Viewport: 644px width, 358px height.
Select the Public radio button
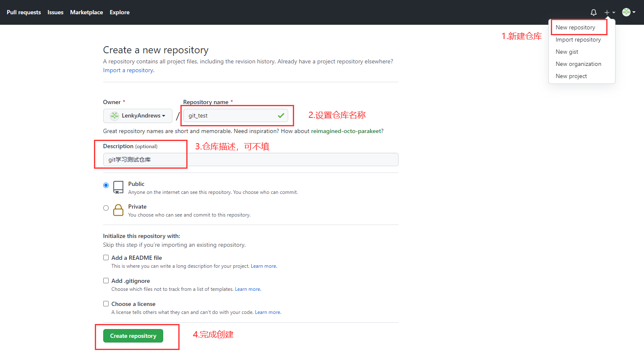106,185
